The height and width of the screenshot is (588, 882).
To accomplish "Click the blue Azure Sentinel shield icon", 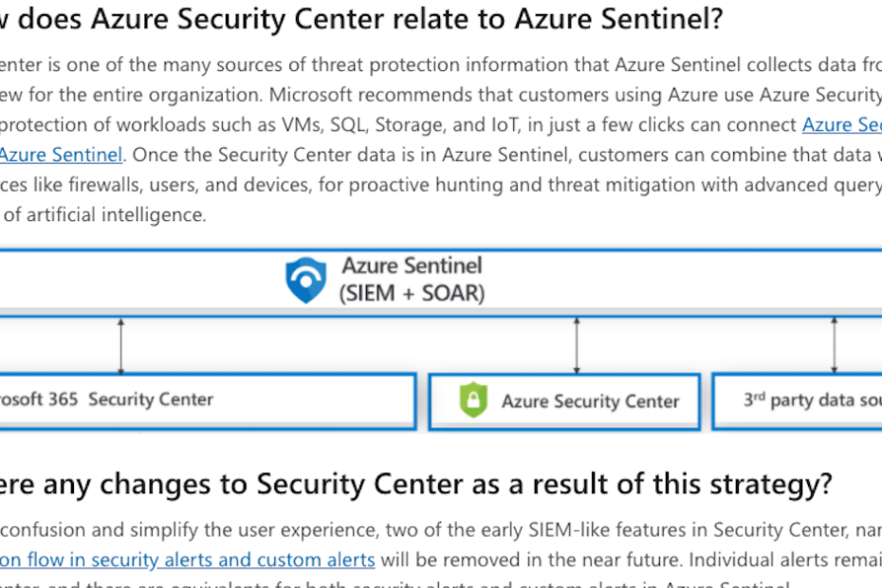I will (305, 280).
